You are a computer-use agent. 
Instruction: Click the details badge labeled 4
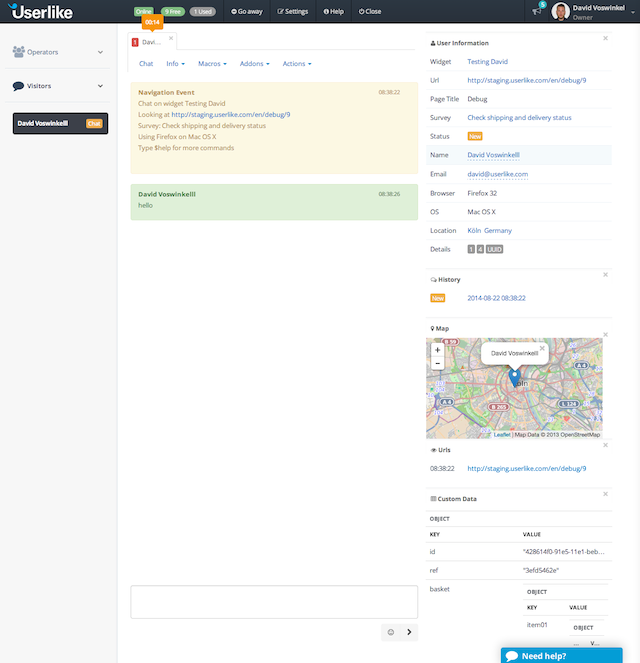pyautogui.click(x=480, y=249)
